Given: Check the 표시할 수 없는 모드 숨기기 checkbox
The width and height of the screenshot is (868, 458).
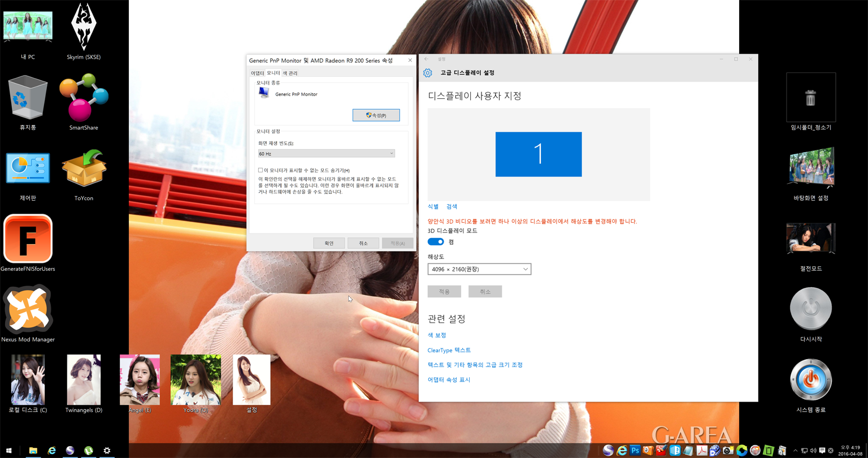Looking at the screenshot, I should 261,170.
